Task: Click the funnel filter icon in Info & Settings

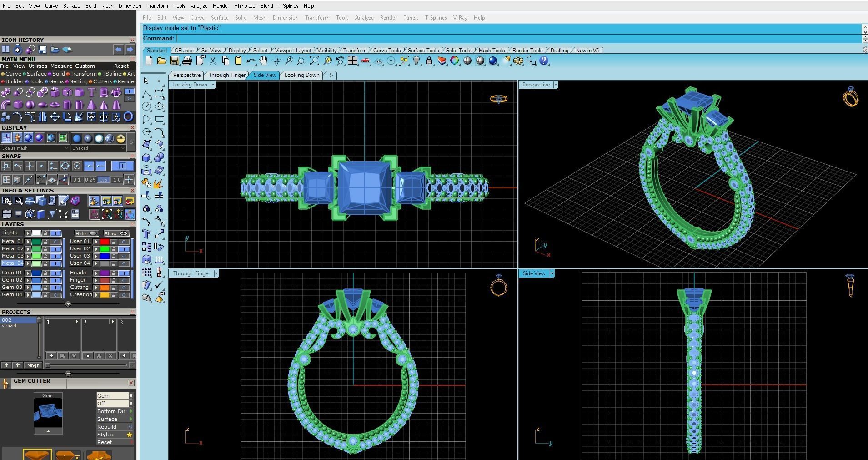Action: pyautogui.click(x=52, y=214)
